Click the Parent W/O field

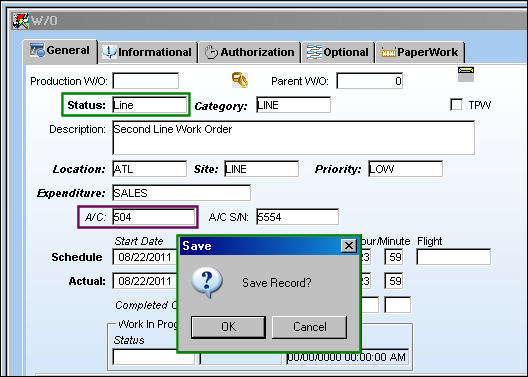pos(369,81)
